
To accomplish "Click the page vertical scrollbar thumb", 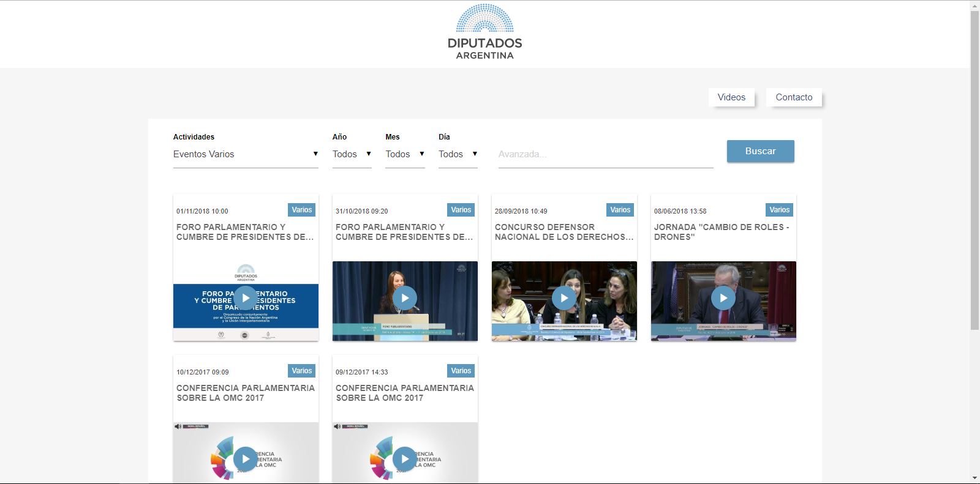I will (x=974, y=170).
